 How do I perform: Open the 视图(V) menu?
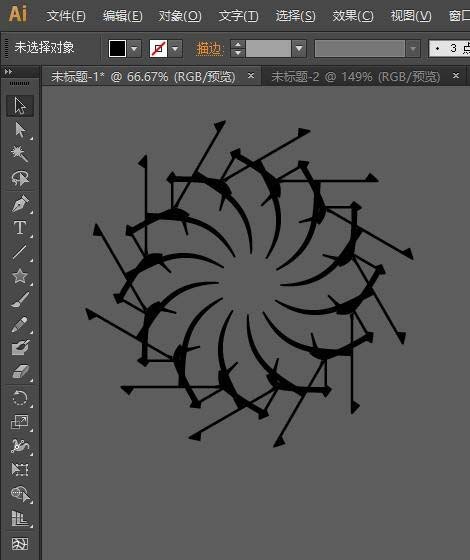tap(411, 16)
